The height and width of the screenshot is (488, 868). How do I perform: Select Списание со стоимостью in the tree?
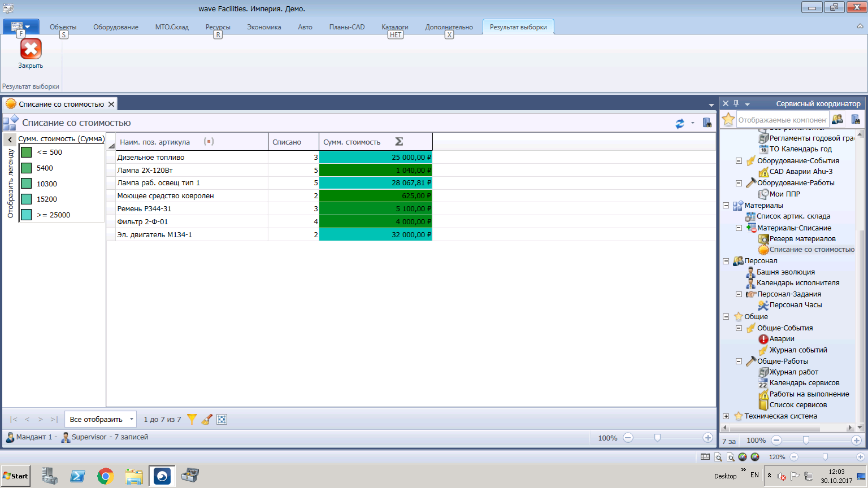click(x=811, y=250)
